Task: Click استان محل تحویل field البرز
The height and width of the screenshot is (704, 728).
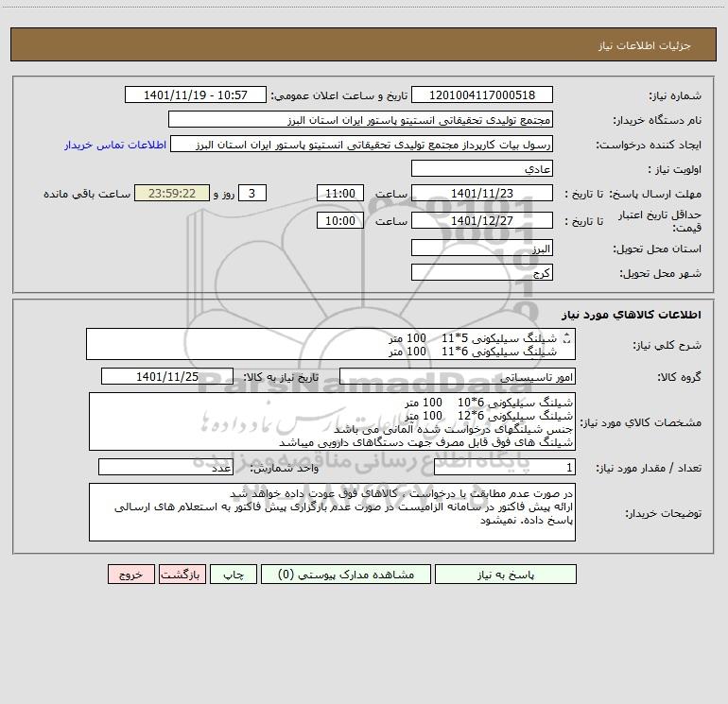Action: 482,249
